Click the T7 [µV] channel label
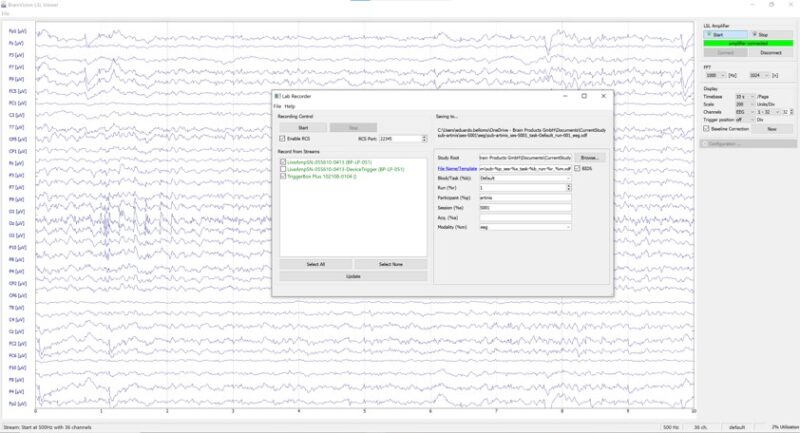The height and width of the screenshot is (433, 800). pyautogui.click(x=17, y=128)
